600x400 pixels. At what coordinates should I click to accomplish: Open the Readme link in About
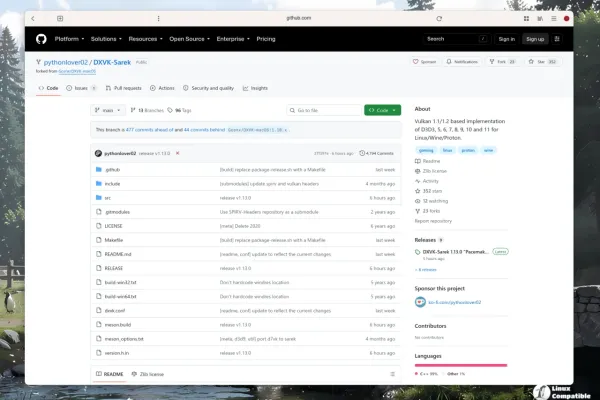(428, 161)
